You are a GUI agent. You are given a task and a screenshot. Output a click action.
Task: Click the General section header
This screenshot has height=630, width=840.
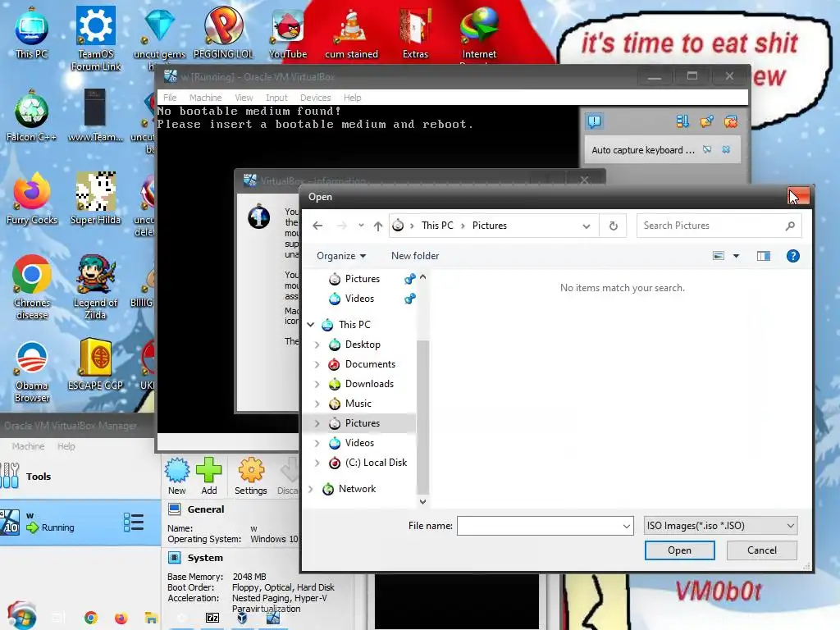click(x=206, y=509)
